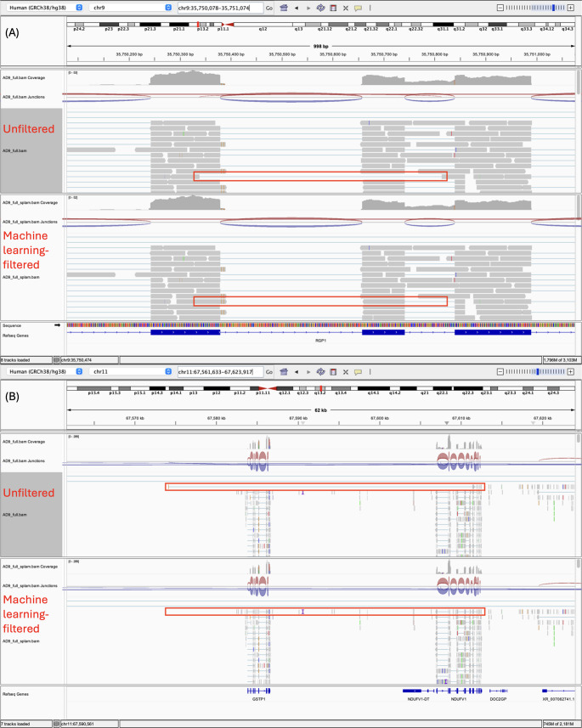Go back in the chr9 window toolbar
The width and height of the screenshot is (582, 728).
pos(297,8)
